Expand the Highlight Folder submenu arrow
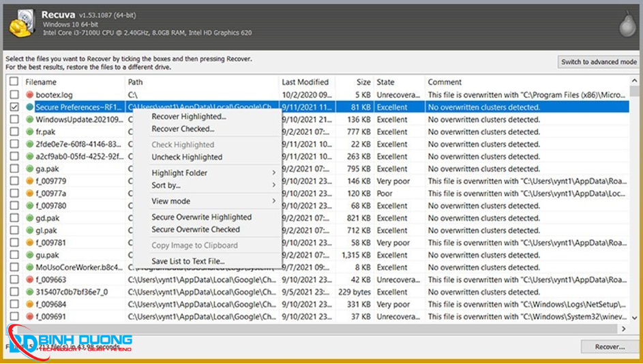643x364 pixels. click(x=273, y=172)
